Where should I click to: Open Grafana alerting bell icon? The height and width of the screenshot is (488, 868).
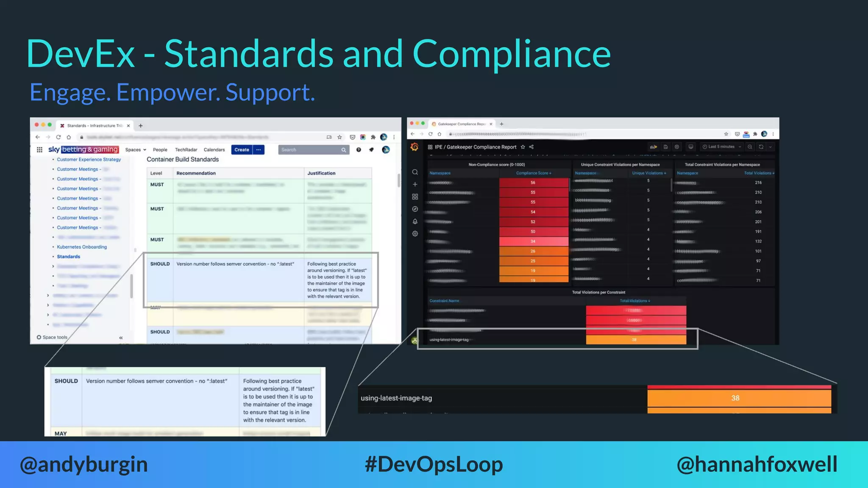415,221
